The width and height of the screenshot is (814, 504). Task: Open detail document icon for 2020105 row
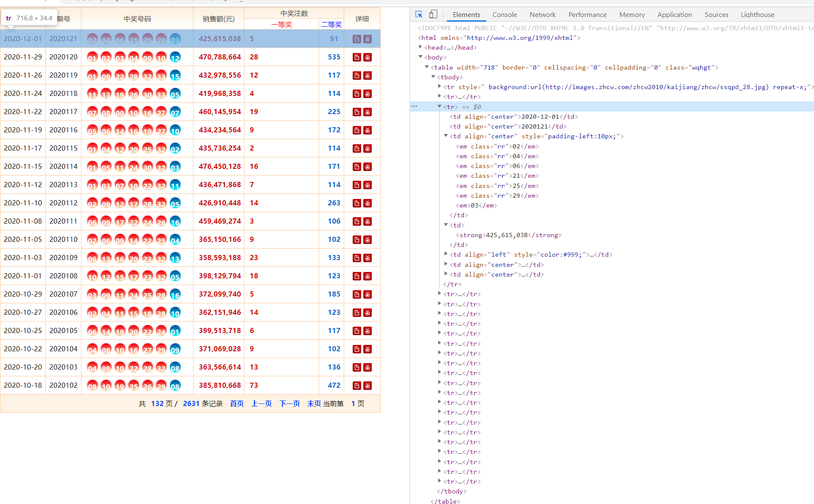click(357, 331)
